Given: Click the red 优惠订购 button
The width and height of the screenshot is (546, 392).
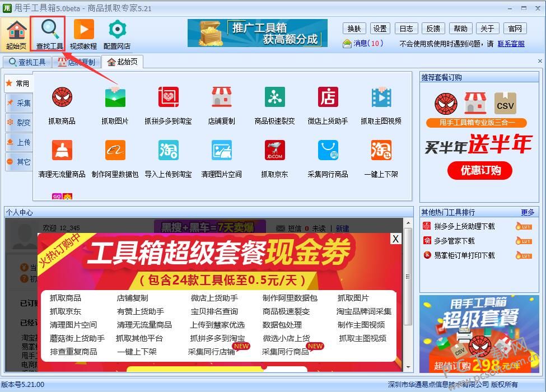Looking at the screenshot, I should point(480,170).
